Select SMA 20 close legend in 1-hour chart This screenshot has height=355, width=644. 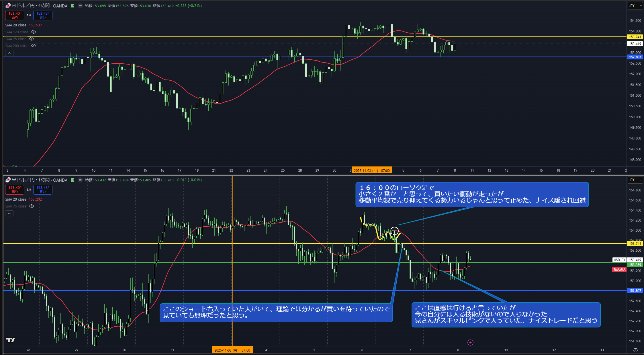point(16,199)
